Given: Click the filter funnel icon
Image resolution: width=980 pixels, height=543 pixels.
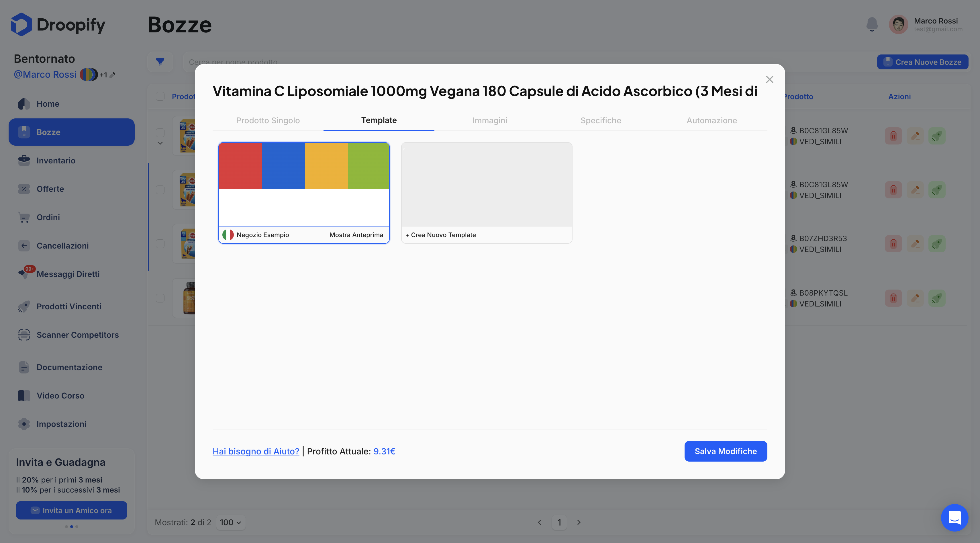Looking at the screenshot, I should 160,61.
